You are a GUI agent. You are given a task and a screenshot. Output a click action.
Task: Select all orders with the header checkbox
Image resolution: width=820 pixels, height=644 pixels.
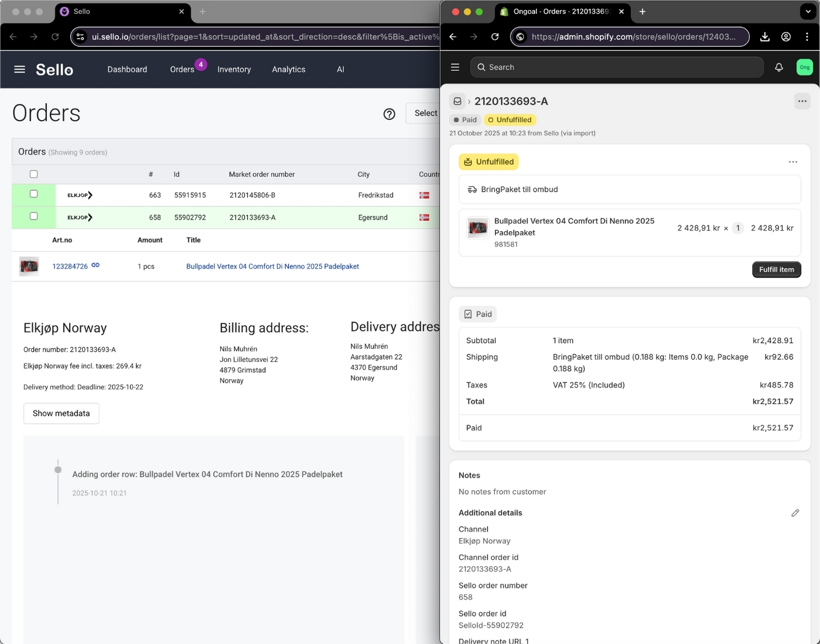33,174
